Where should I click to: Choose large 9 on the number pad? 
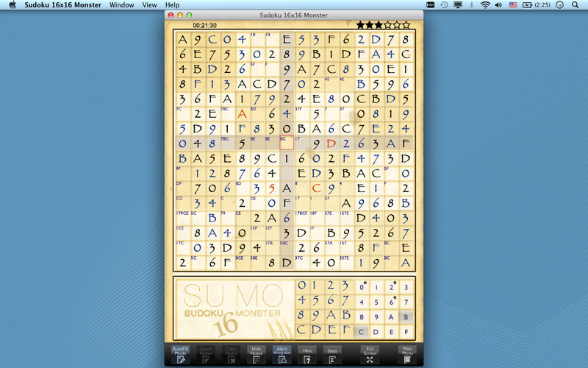tap(316, 315)
